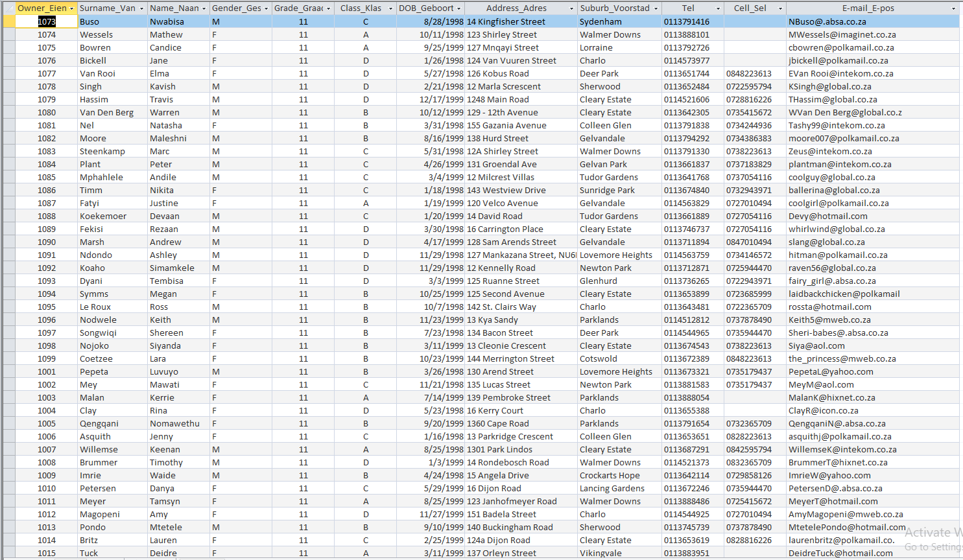Screen dimensions: 963x560
Task: Click email cell 'coolgirl@polkamail.co.za'
Action: click(873, 203)
